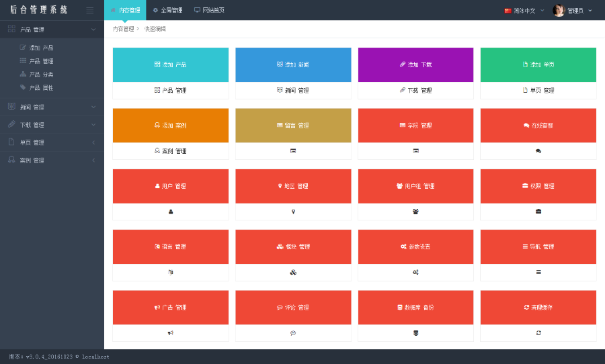
Task: Open 产品 管理 link under cyan tile
Action: [x=171, y=90]
